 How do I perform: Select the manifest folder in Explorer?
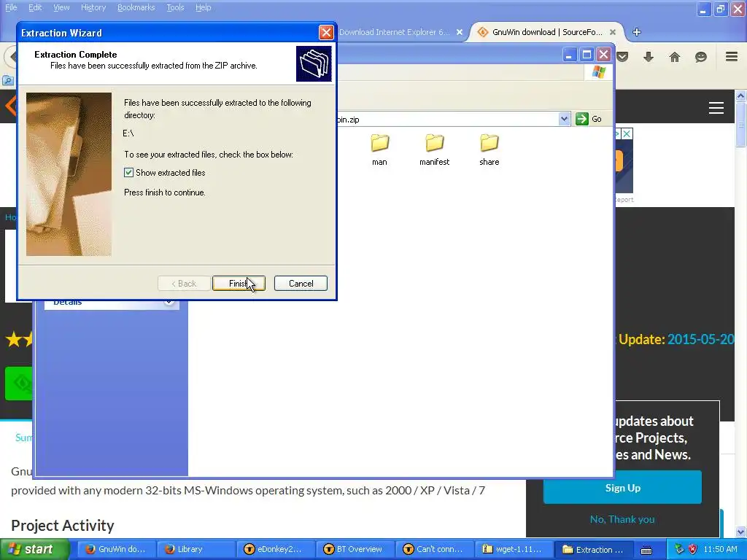click(x=435, y=149)
